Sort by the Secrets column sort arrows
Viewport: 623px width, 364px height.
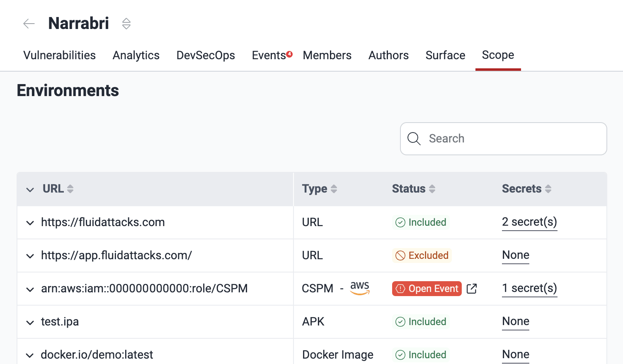(x=549, y=188)
